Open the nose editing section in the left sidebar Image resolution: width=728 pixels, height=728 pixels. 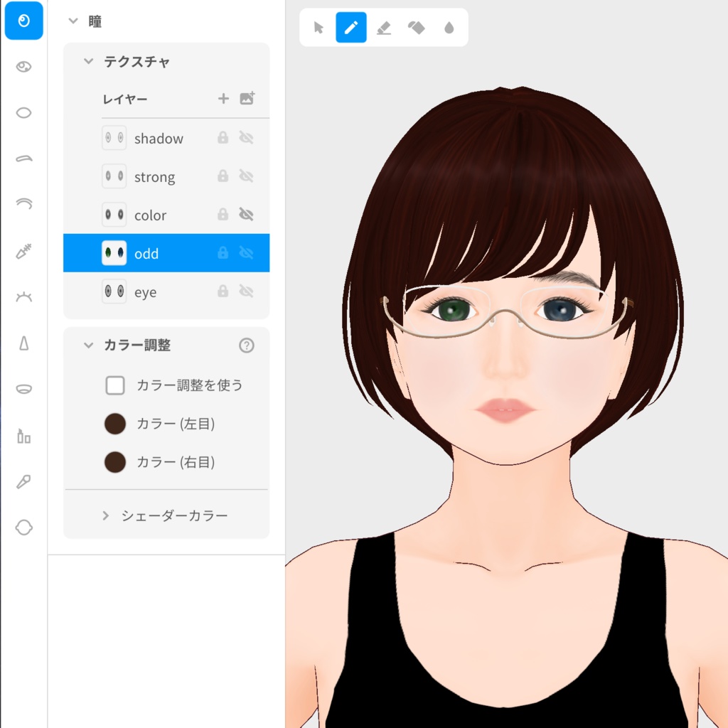23,342
